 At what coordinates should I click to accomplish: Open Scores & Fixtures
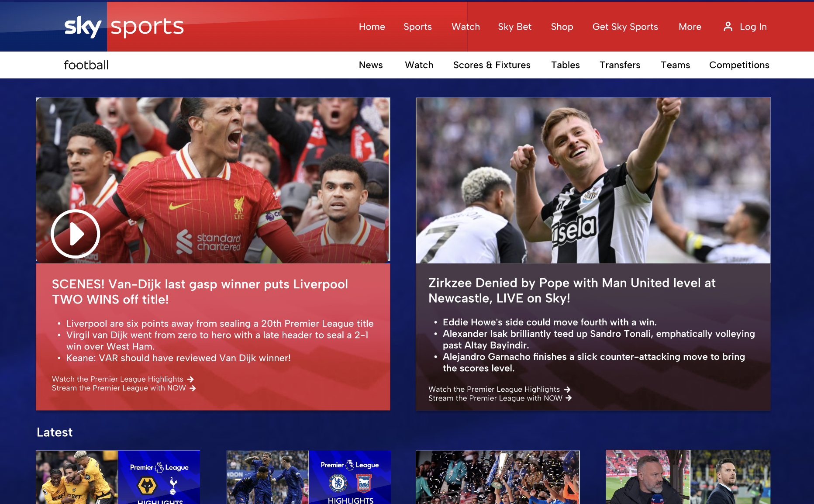(x=492, y=65)
